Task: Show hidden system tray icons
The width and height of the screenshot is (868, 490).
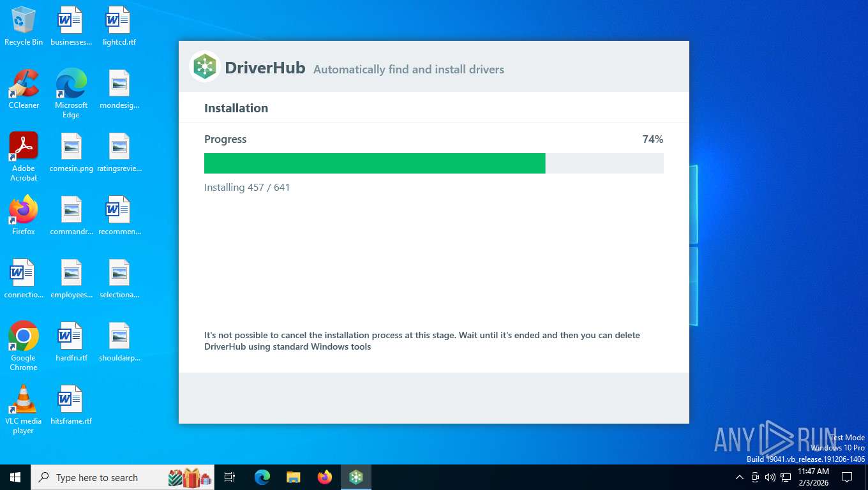Action: [x=740, y=477]
